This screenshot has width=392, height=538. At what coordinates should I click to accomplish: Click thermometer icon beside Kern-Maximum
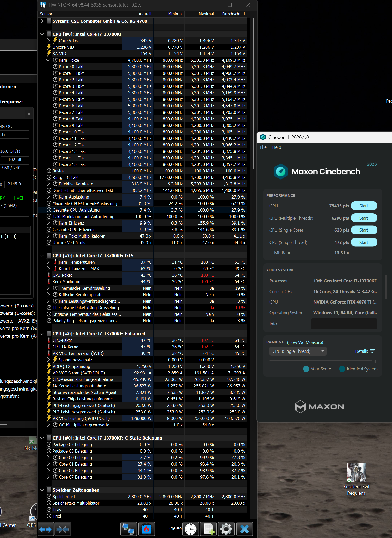point(49,282)
